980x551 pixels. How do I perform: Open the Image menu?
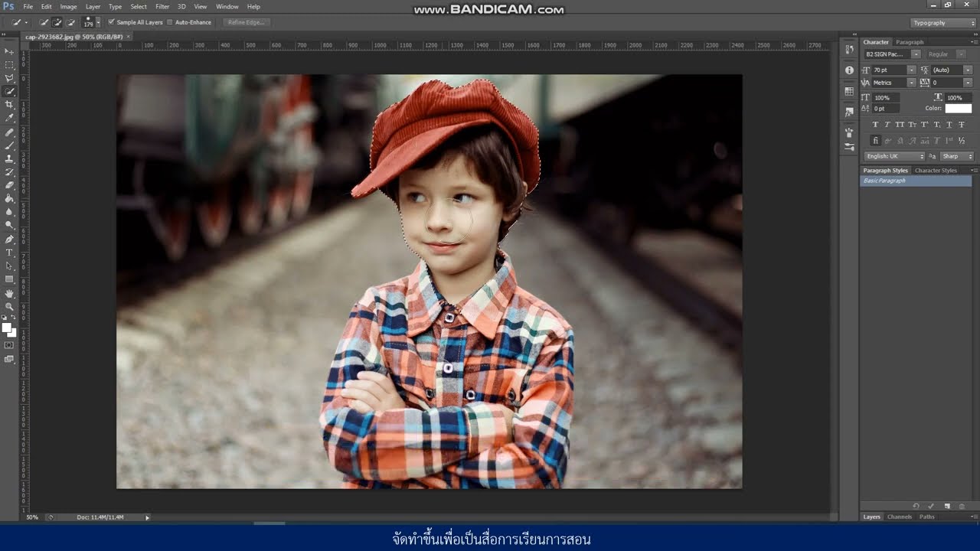click(69, 7)
